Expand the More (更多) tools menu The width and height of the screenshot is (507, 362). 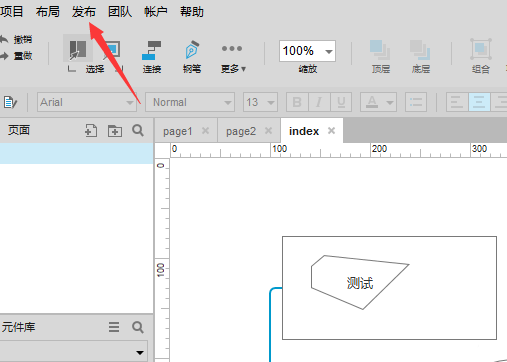pyautogui.click(x=233, y=57)
